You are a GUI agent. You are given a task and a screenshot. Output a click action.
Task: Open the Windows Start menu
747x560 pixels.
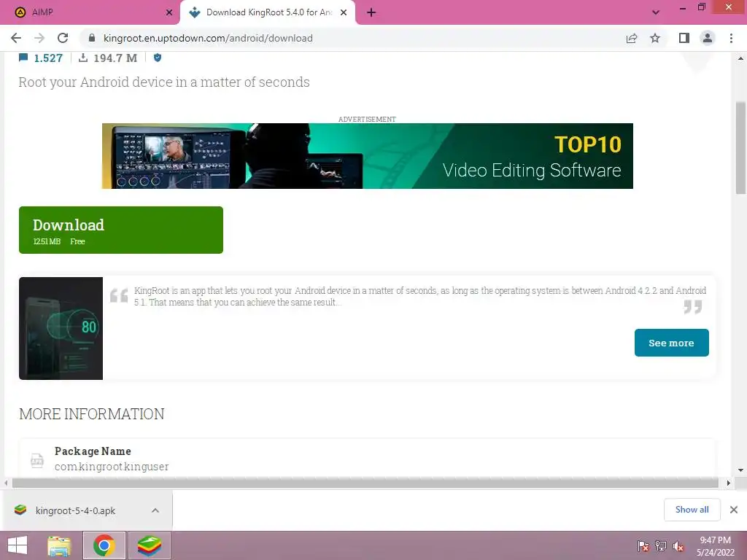point(18,545)
